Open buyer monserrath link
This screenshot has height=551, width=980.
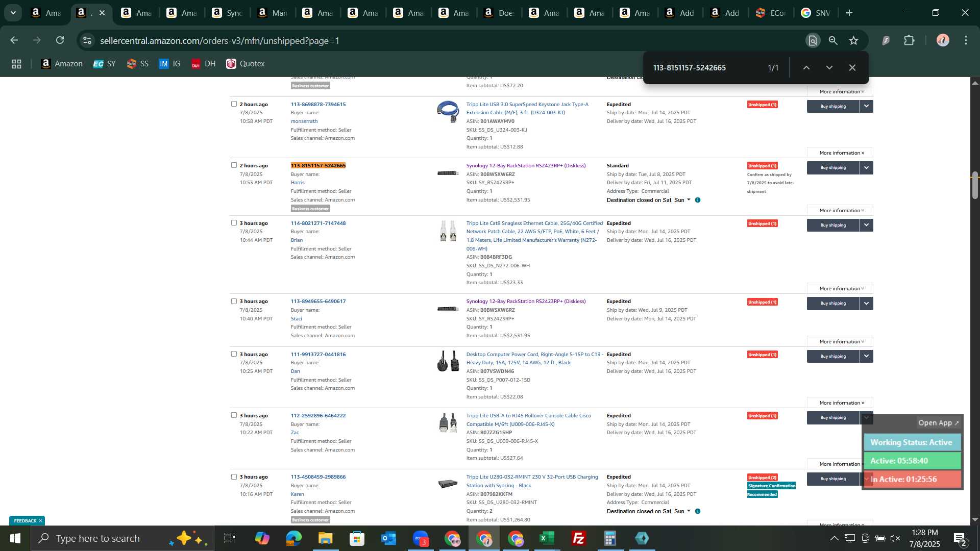[304, 121]
